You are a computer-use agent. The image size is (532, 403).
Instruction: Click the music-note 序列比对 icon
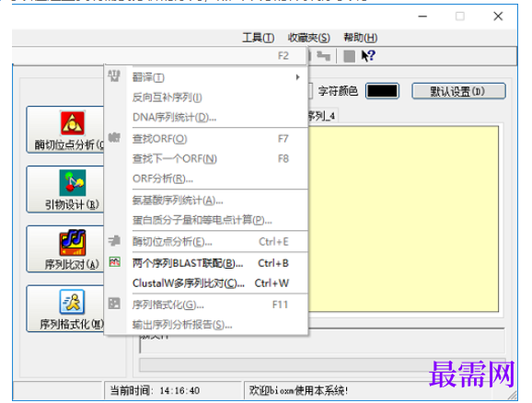[x=73, y=242]
